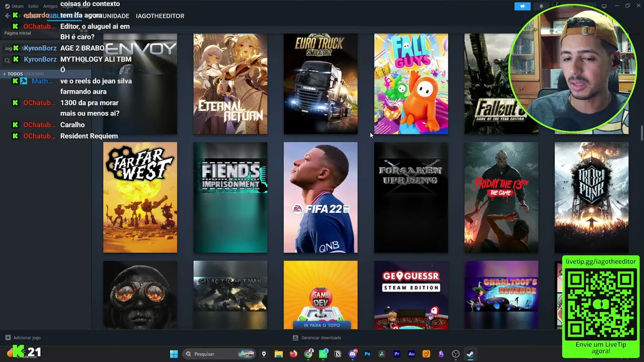Select the Far Far West cover
This screenshot has width=644, height=362.
click(140, 198)
